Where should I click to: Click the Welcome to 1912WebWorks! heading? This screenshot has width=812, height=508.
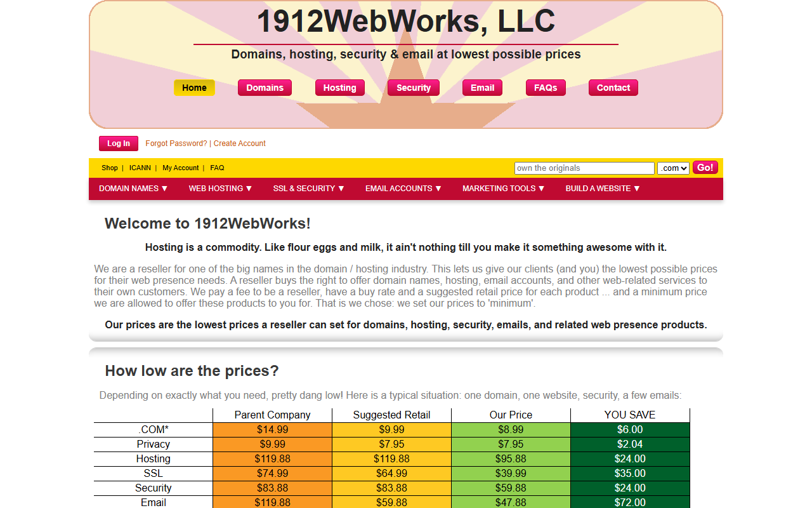click(x=207, y=224)
